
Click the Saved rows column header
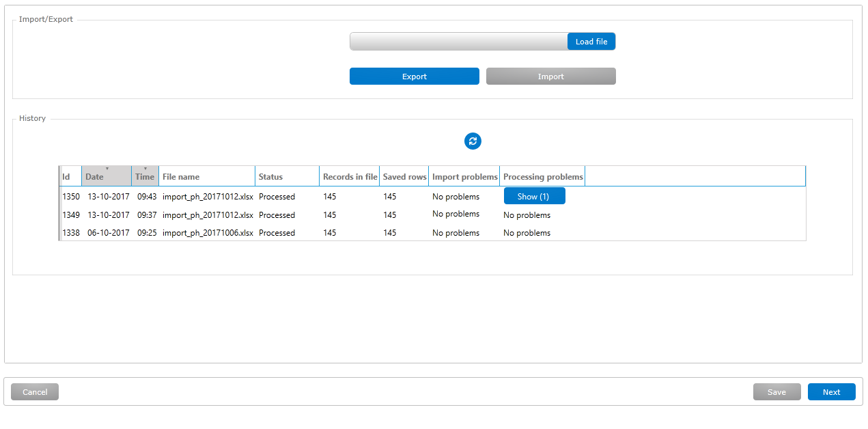(x=404, y=176)
